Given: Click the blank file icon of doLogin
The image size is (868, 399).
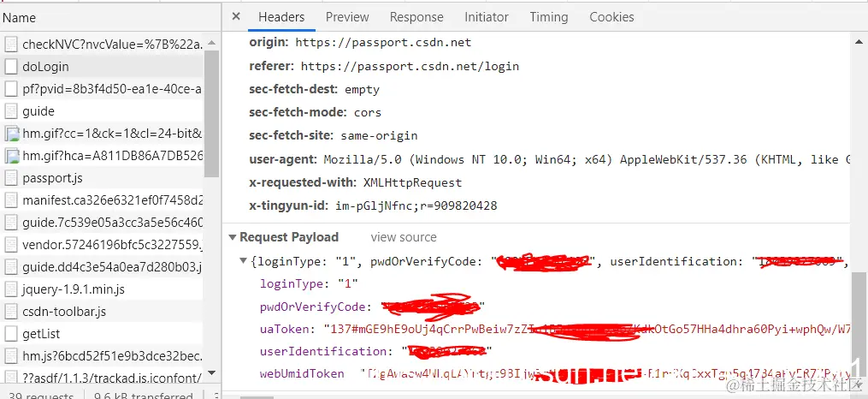Looking at the screenshot, I should (x=11, y=67).
